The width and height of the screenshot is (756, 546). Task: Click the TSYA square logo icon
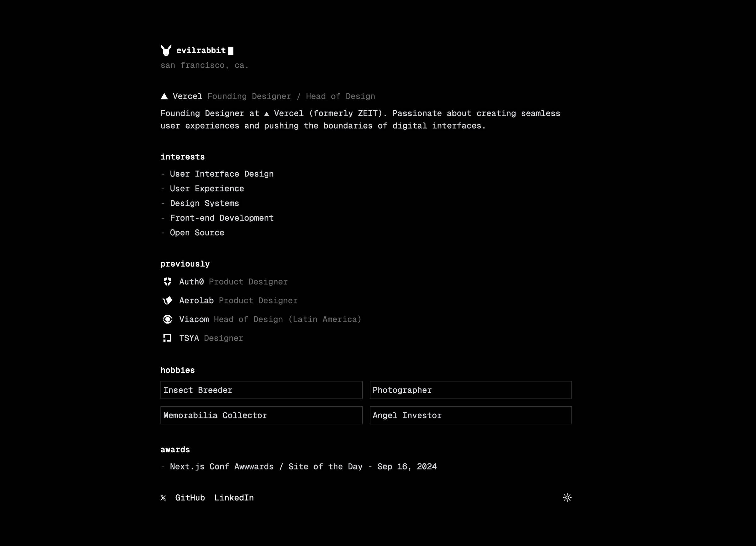[167, 338]
